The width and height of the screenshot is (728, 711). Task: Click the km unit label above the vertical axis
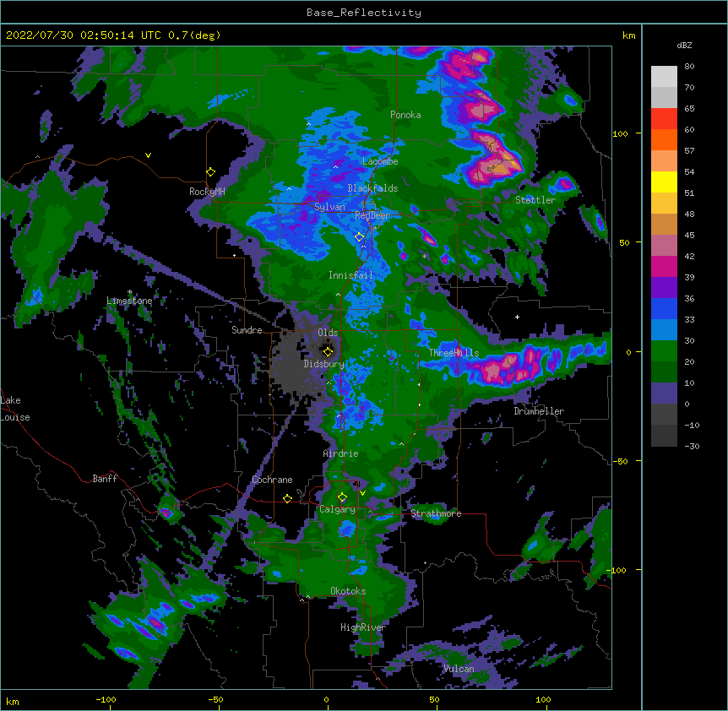[x=629, y=35]
